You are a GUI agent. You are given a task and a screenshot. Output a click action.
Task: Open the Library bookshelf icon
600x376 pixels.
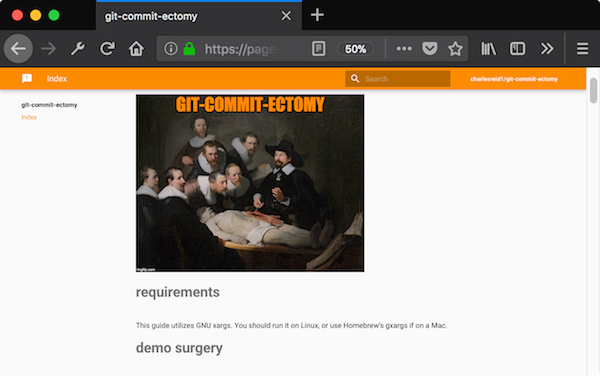tap(488, 49)
